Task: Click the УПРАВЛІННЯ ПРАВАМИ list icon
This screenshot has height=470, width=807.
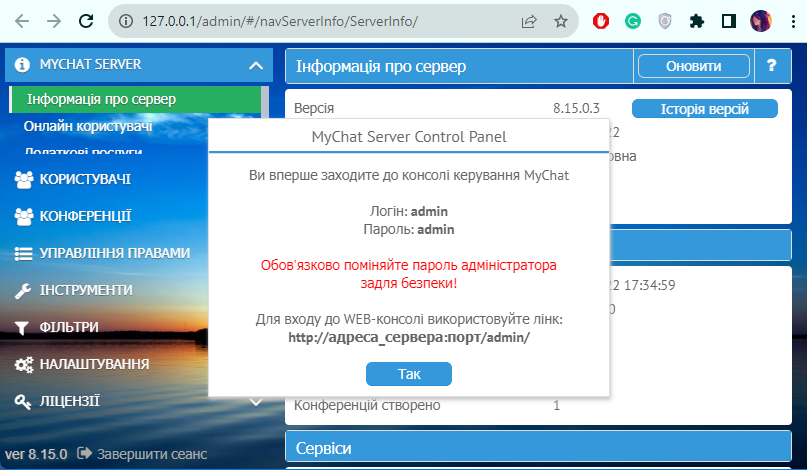Action: coord(23,253)
